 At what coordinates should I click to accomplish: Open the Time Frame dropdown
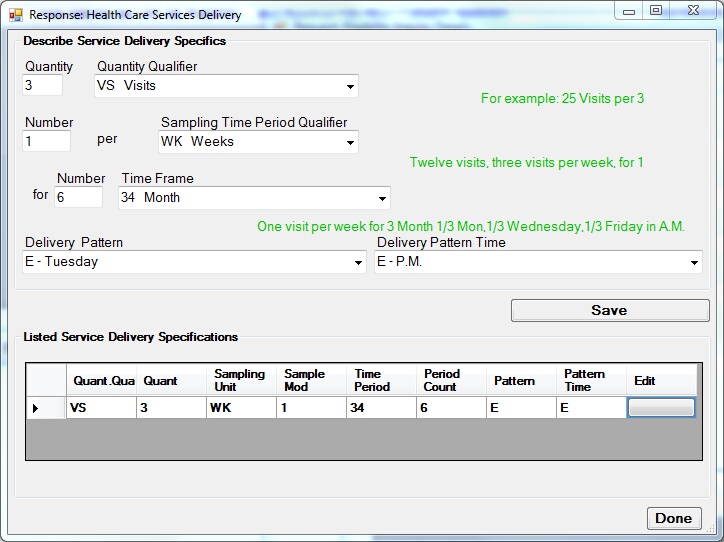(x=382, y=199)
